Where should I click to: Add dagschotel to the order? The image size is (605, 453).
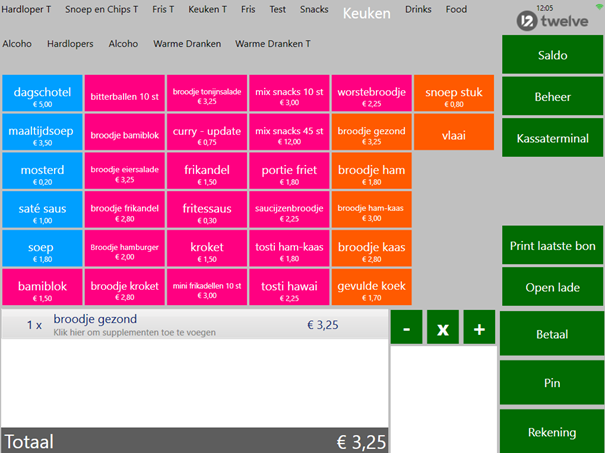click(42, 96)
